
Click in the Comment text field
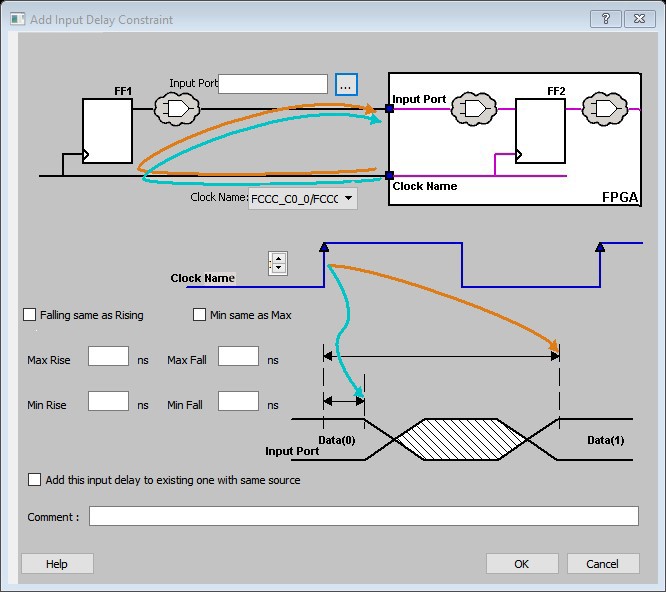tap(363, 516)
